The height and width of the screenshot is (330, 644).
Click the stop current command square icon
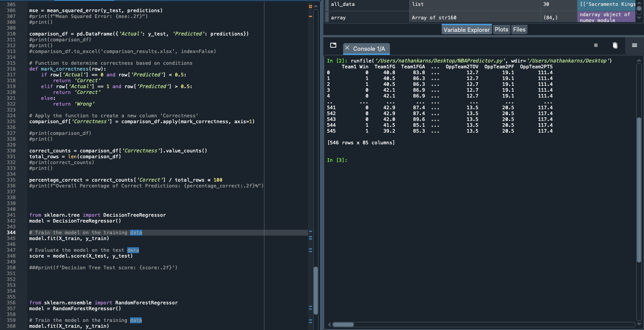(596, 45)
